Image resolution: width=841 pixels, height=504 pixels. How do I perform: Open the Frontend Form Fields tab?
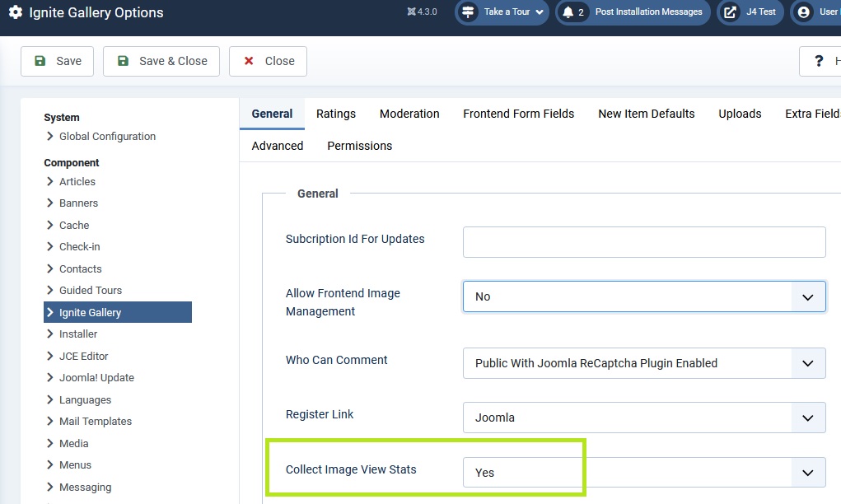[x=518, y=114]
